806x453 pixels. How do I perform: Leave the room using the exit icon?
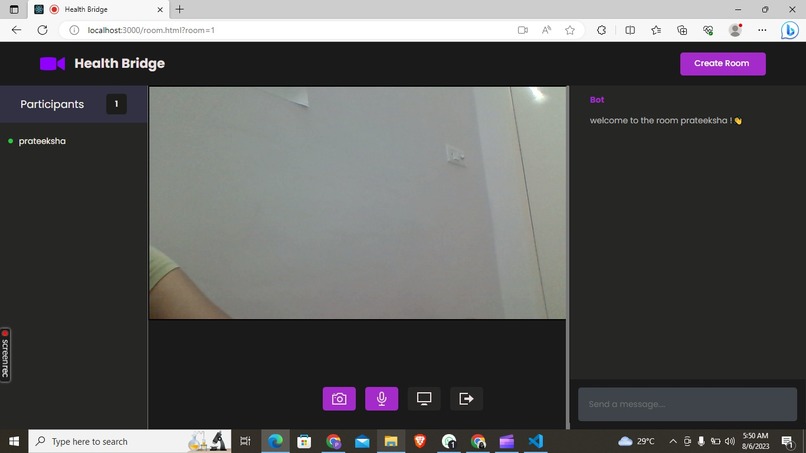[x=466, y=398]
